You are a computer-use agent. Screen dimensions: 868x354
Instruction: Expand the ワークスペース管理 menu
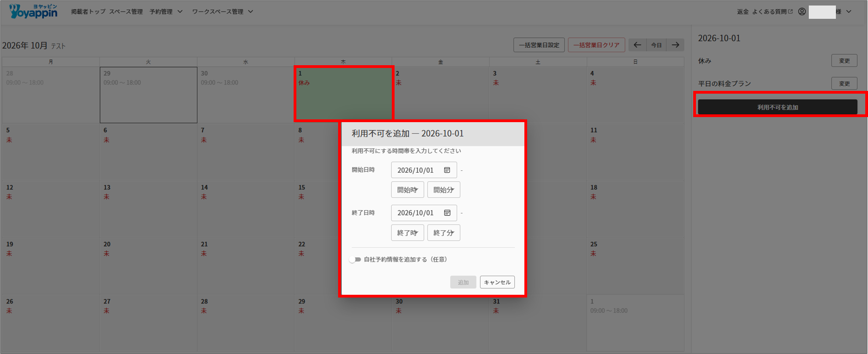click(223, 11)
